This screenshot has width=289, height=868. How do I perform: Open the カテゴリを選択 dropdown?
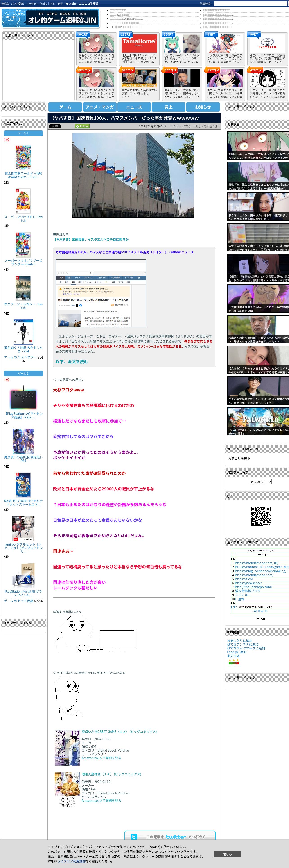tap(258, 458)
